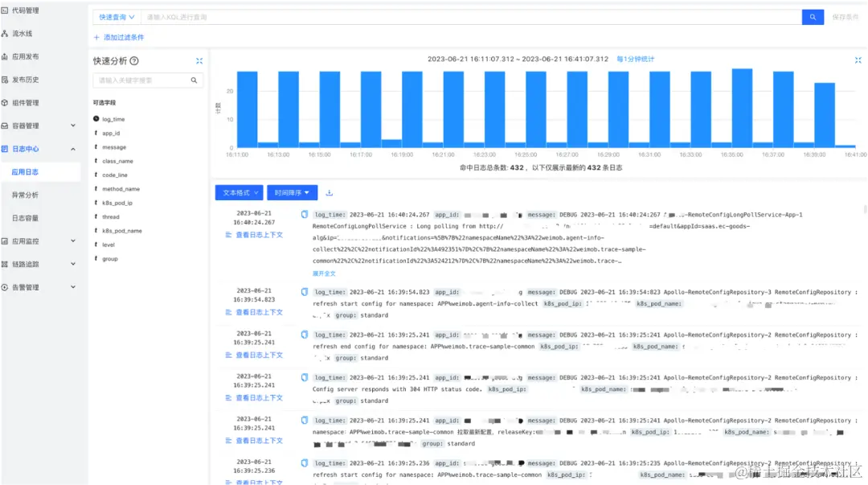Open the 文本格式 dropdown
The width and height of the screenshot is (868, 485).
pyautogui.click(x=240, y=193)
